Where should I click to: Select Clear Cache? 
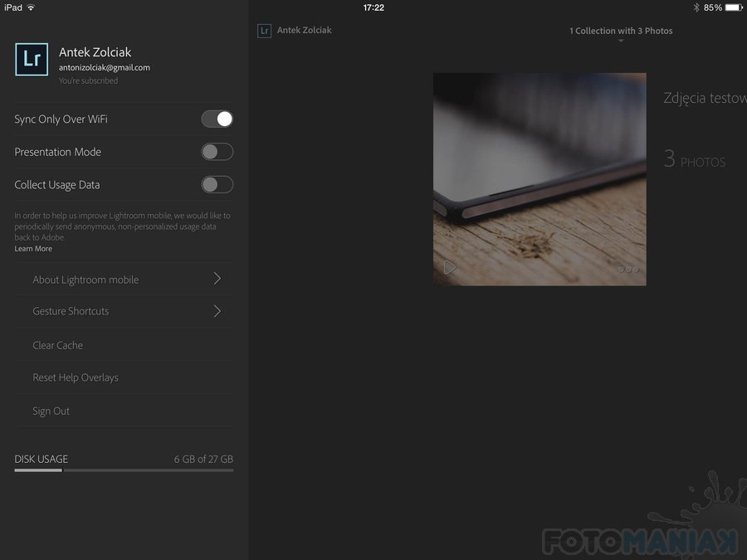click(x=124, y=345)
